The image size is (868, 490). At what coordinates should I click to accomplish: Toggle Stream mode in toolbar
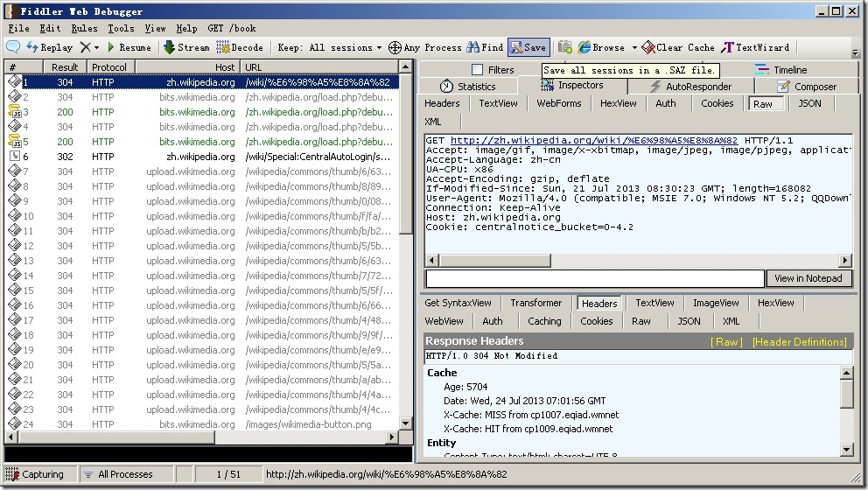pos(186,47)
